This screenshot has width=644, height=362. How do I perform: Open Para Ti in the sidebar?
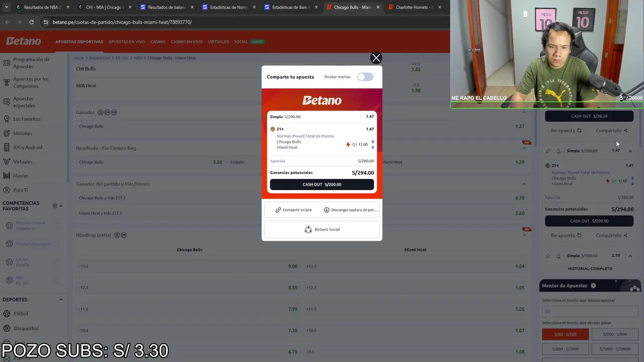(21, 190)
